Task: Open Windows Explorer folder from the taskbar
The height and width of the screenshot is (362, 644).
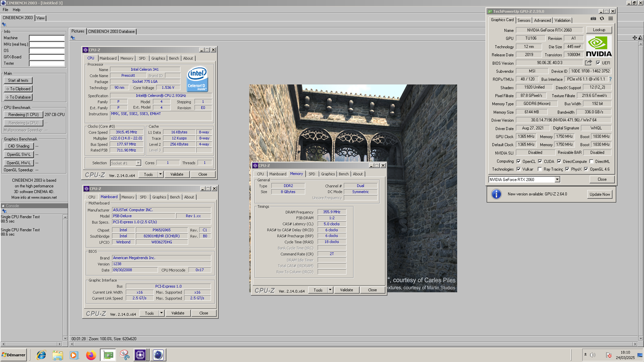Action: click(x=58, y=355)
